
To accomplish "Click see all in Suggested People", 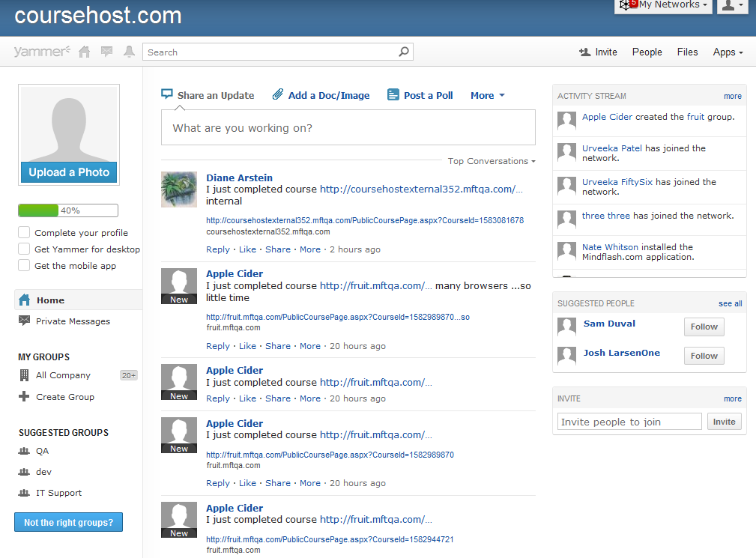I will 730,303.
